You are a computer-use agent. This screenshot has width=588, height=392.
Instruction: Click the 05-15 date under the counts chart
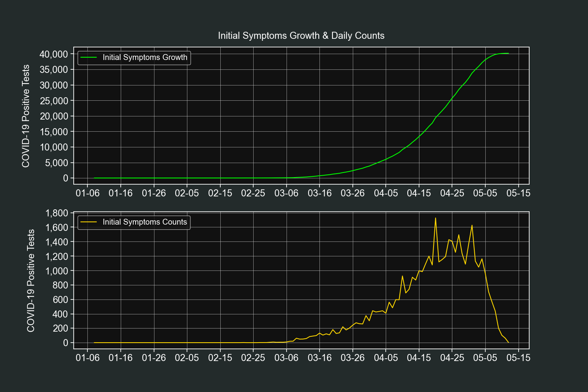(x=519, y=358)
